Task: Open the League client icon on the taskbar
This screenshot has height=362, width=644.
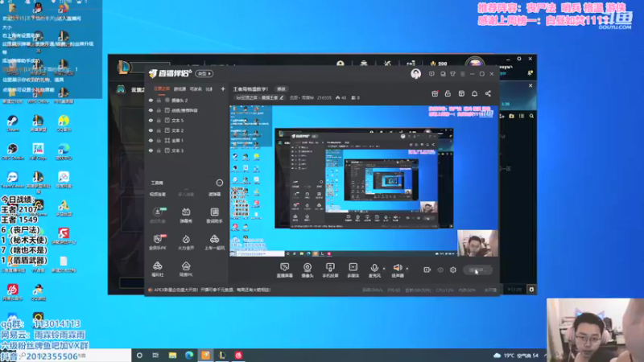Action: [x=222, y=356]
